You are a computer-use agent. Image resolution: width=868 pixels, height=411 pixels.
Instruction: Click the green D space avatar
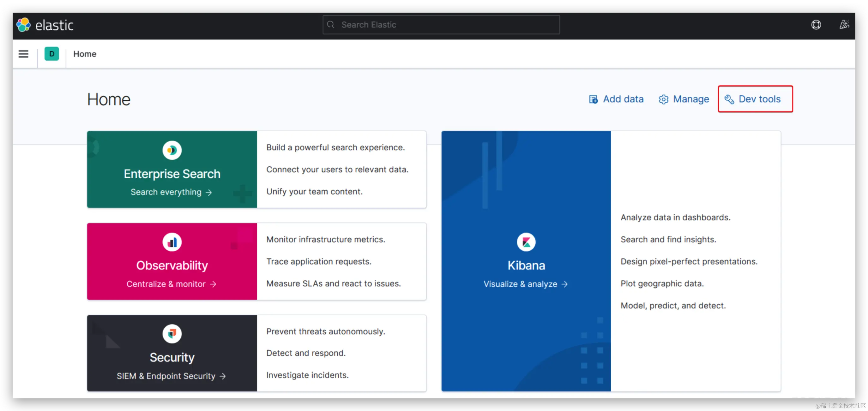click(51, 54)
